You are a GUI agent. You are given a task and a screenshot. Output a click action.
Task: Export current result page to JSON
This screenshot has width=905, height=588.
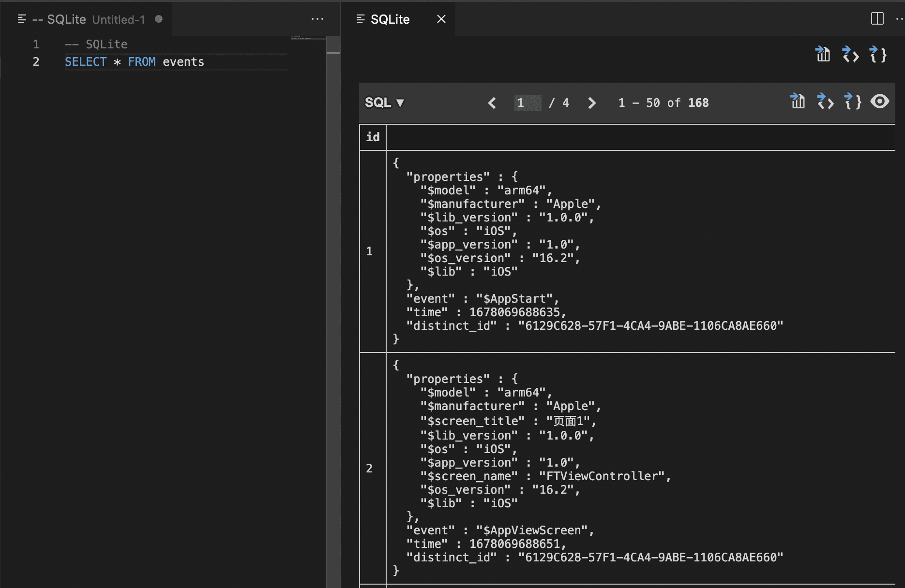coord(852,102)
